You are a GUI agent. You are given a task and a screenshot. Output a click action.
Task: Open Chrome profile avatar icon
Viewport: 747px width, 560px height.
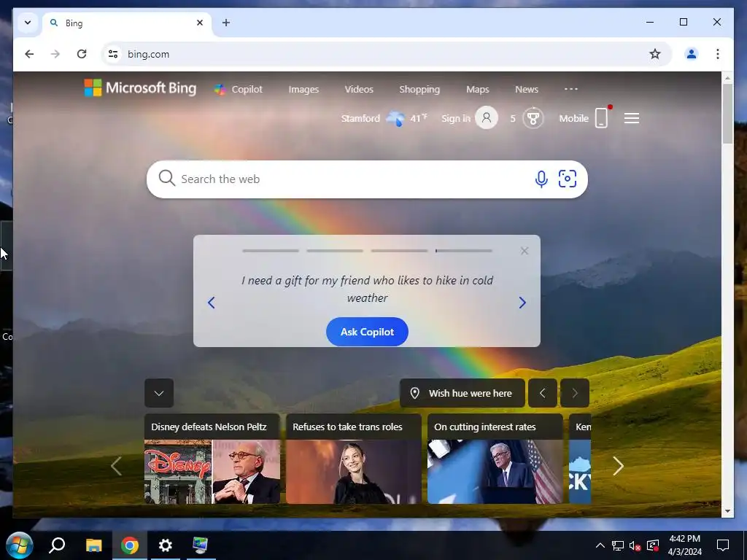click(x=692, y=54)
